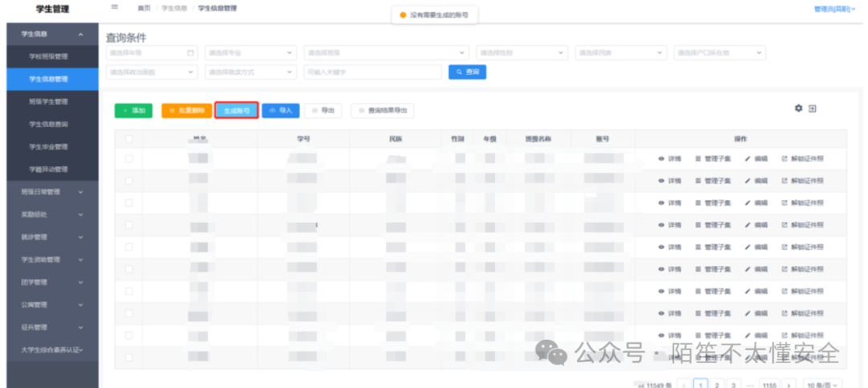The image size is (868, 388).
Task: Expand the 公寓管理 sidebar group
Action: point(52,305)
